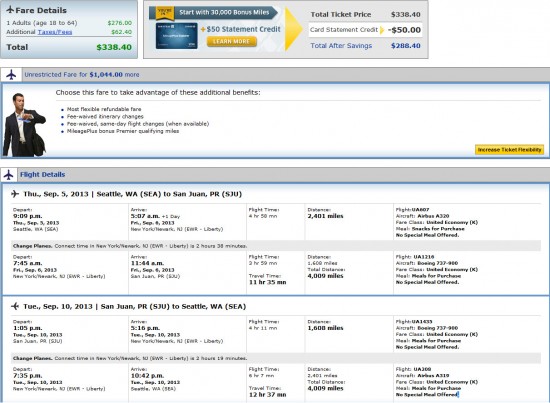Click the credit card image thumbnail

pos(176,36)
